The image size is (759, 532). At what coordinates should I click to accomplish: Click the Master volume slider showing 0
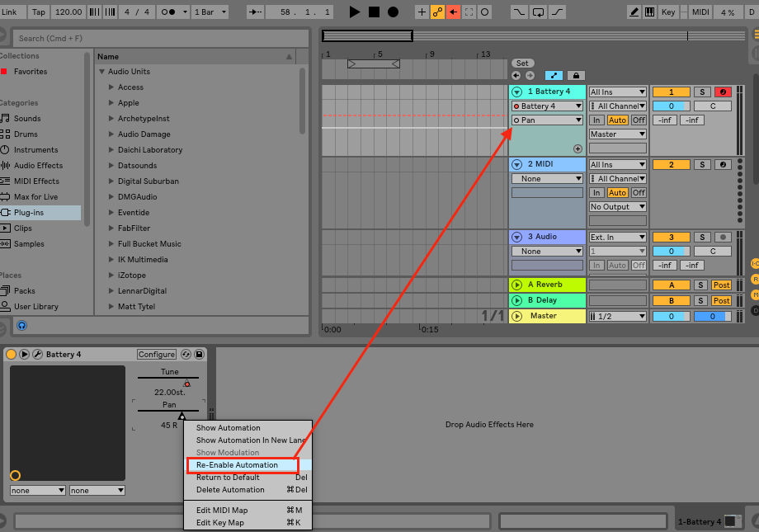[671, 316]
